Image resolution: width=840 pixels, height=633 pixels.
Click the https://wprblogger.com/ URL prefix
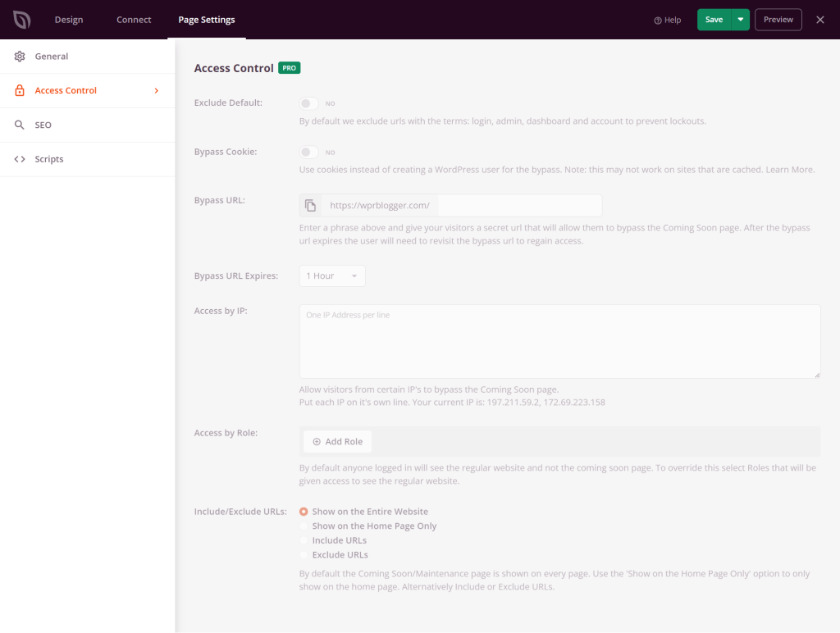coord(380,206)
